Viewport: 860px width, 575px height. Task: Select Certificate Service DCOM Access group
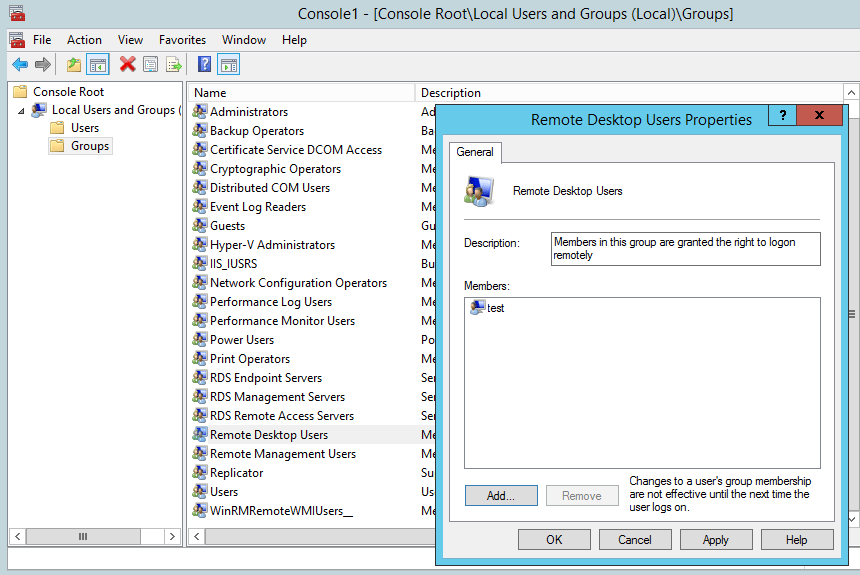click(x=296, y=150)
